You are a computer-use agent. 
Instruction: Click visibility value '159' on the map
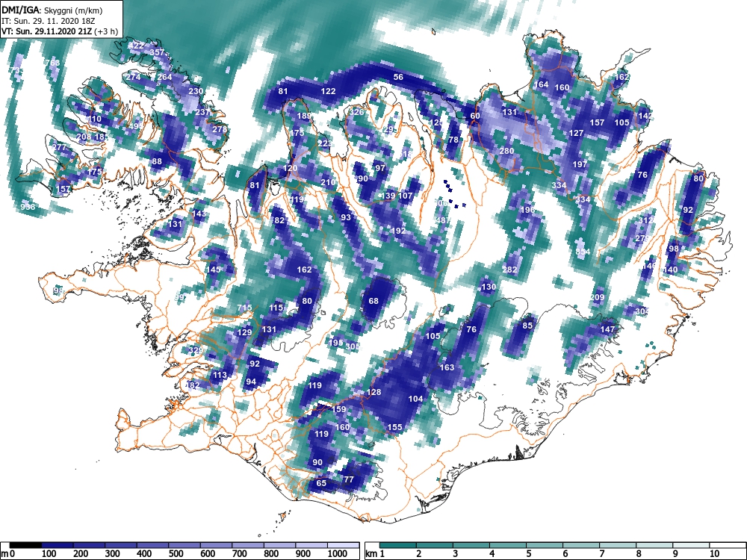pyautogui.click(x=338, y=409)
